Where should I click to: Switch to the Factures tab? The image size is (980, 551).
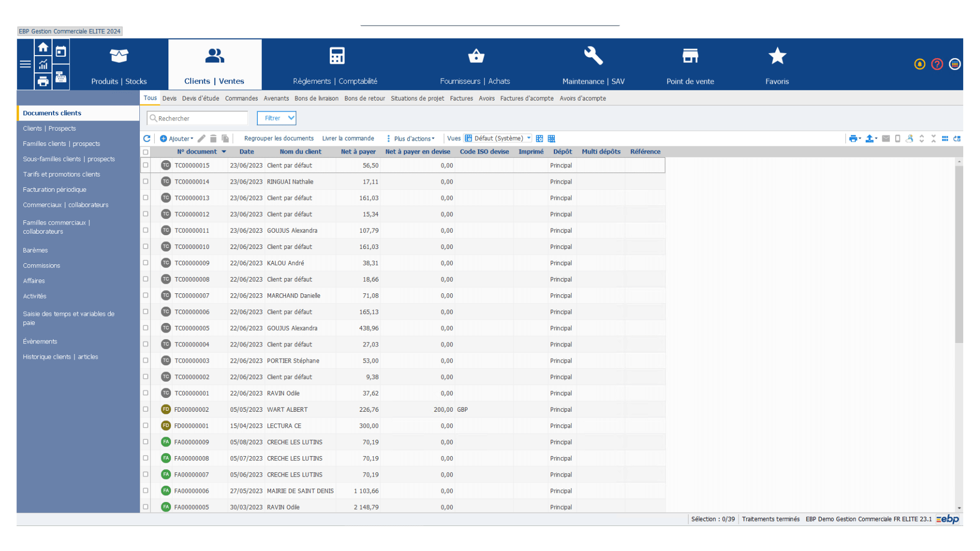coord(461,98)
